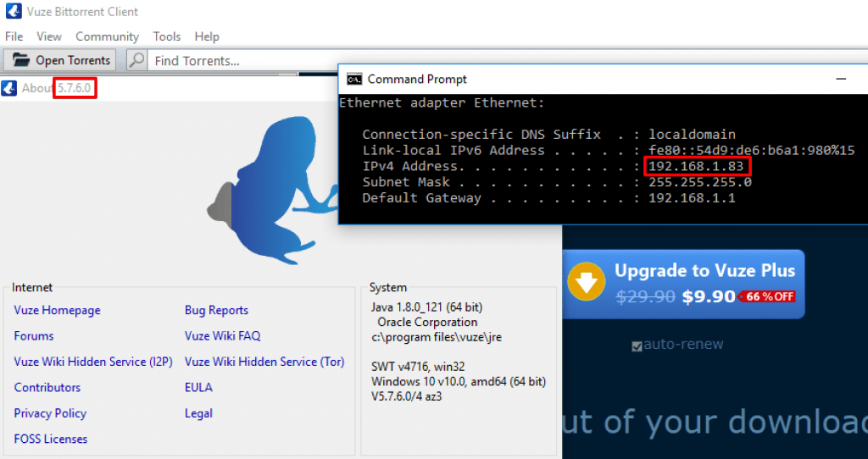Click the Upgrade to Vuze Plus banner

coord(684,284)
